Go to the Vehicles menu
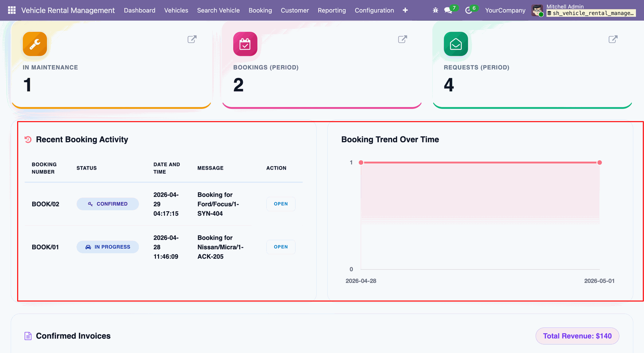 [176, 10]
